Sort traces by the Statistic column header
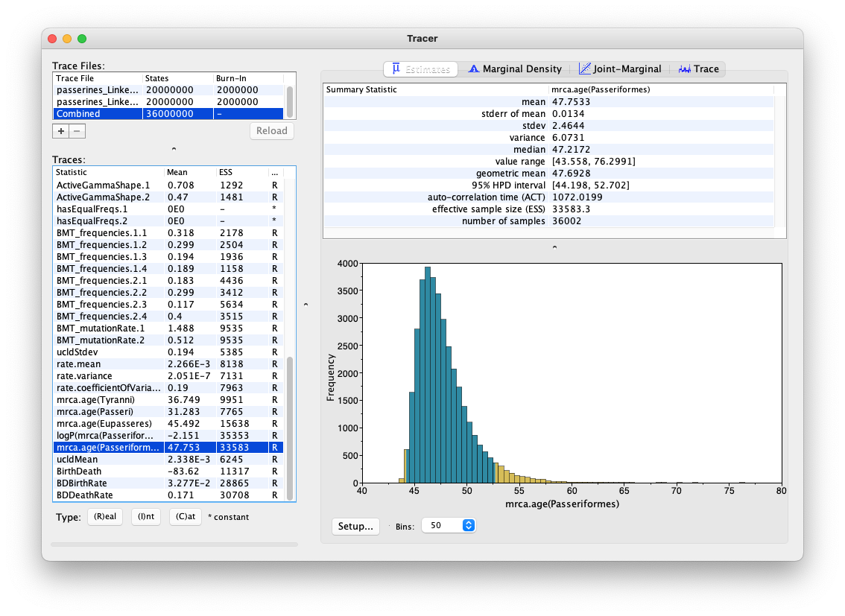Image resolution: width=845 pixels, height=616 pixels. 108,172
